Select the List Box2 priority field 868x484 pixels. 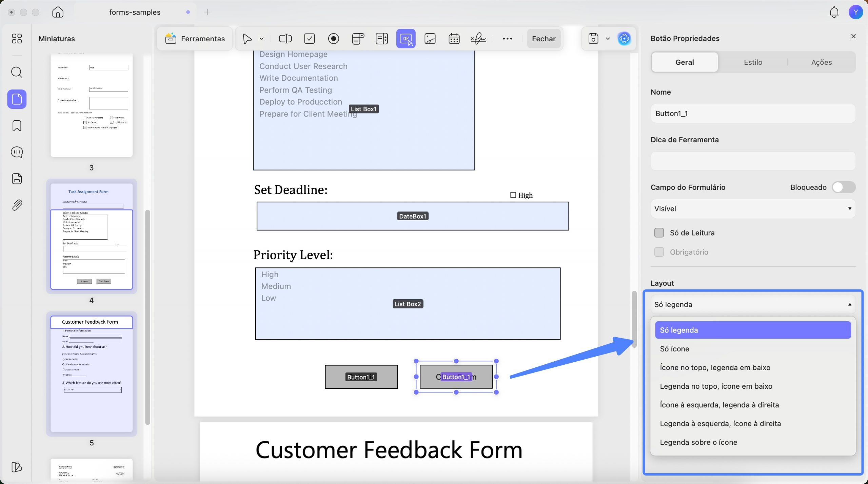(408, 304)
